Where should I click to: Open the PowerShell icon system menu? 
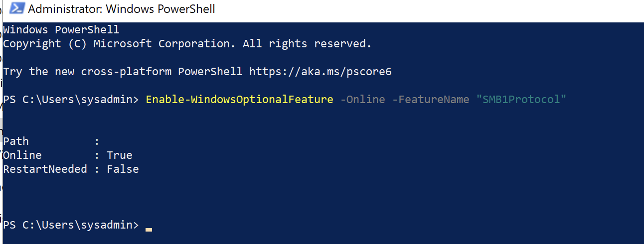(17, 9)
